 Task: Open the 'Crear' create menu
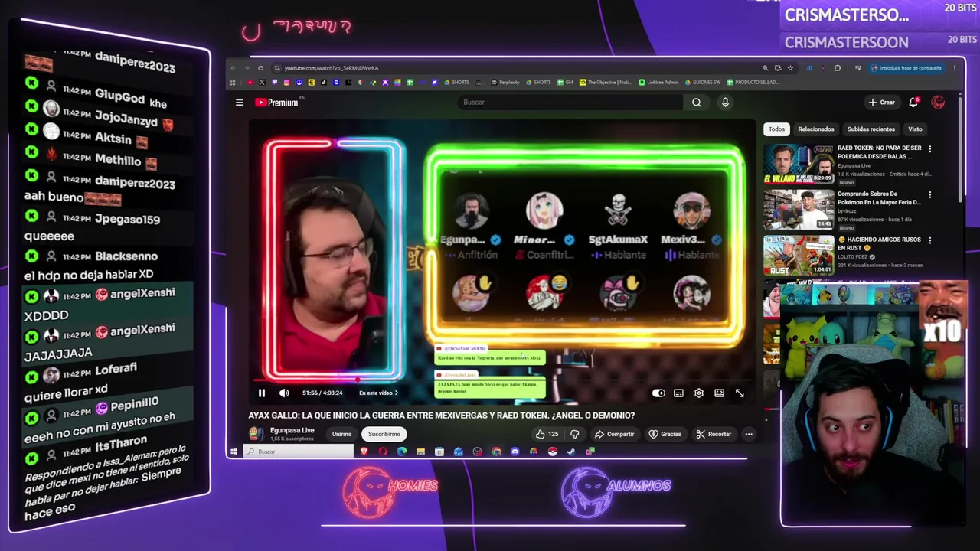pos(881,103)
